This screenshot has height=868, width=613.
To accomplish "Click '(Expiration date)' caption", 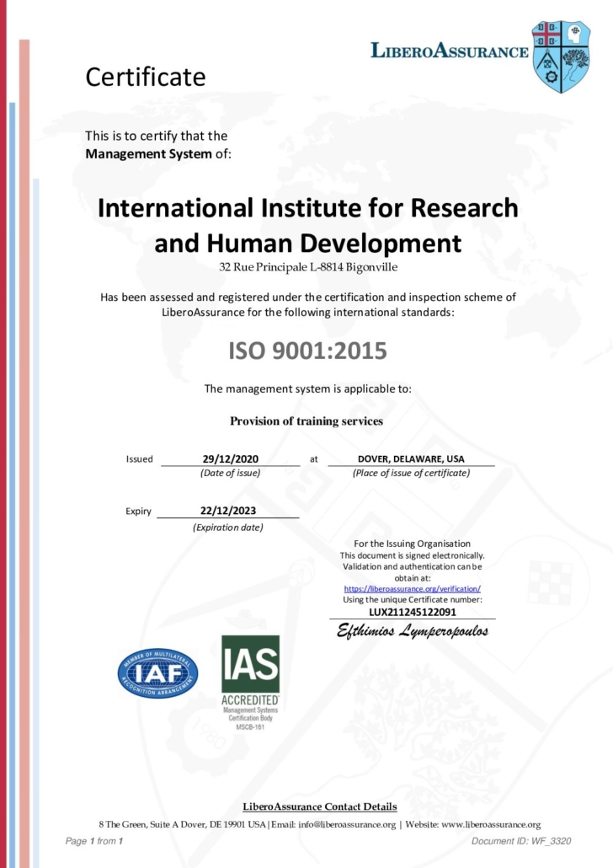I will click(228, 528).
